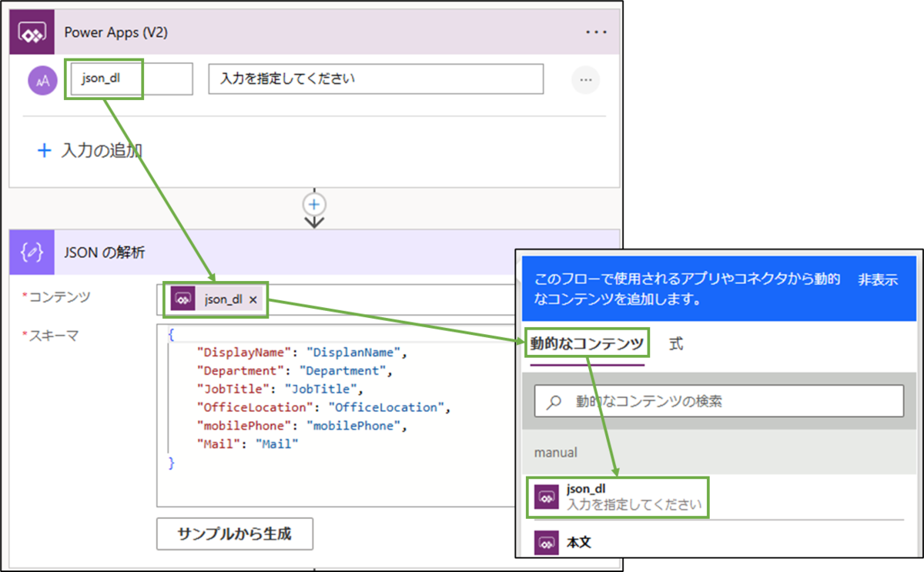Click 非表示 to hide dynamic content panel
The height and width of the screenshot is (572, 924).
tap(878, 280)
